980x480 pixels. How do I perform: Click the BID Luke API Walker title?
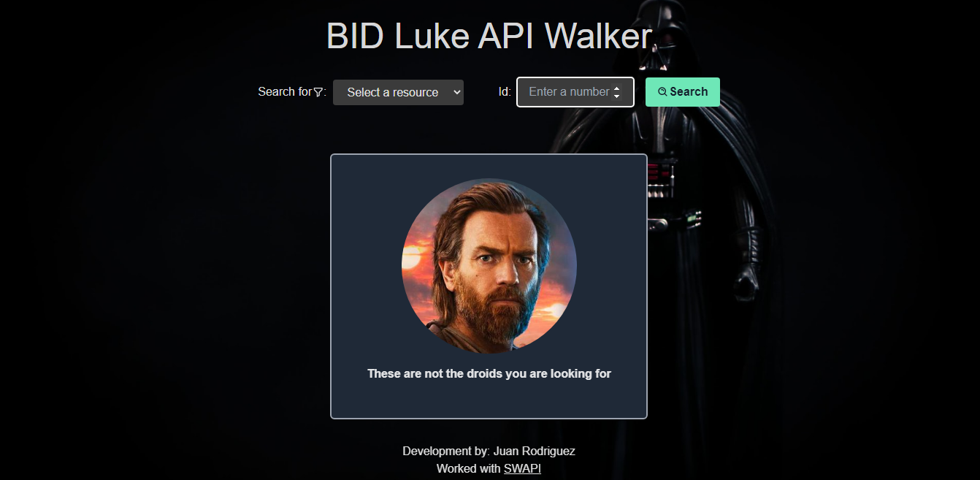[x=489, y=35]
